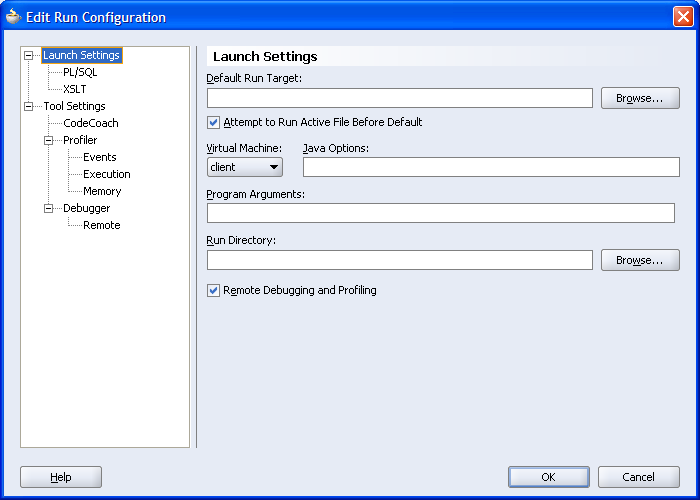
Task: Select XSLT in the settings tree
Action: (75, 90)
